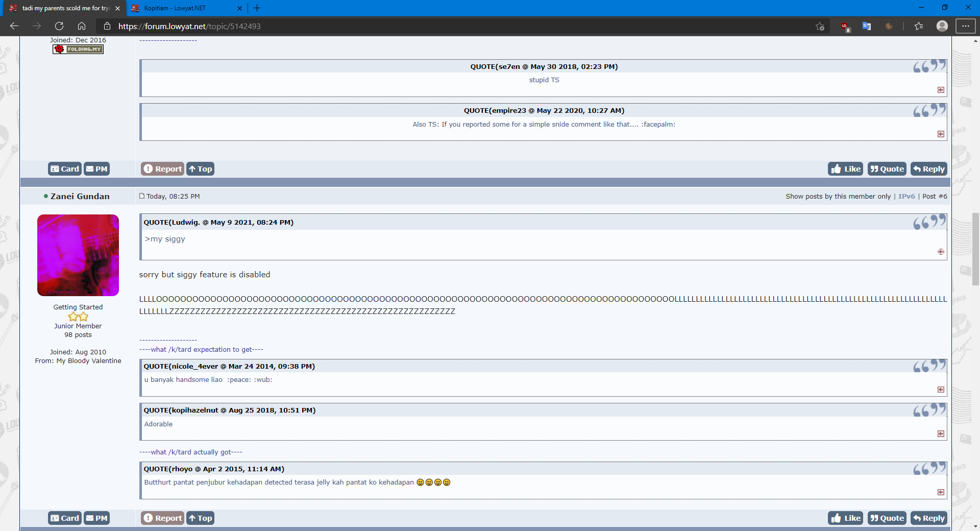This screenshot has height=531, width=980.
Task: Go to browser home page icon
Action: point(82,26)
